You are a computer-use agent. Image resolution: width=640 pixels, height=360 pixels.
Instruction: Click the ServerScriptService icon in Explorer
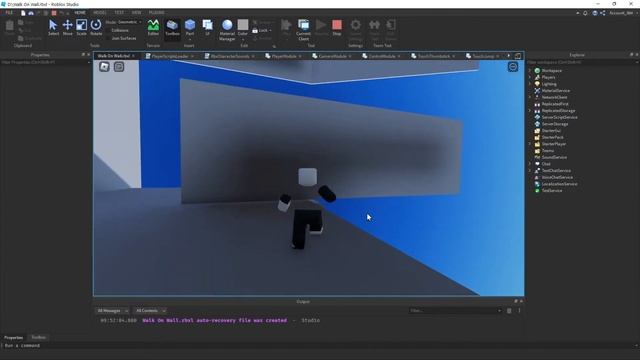tap(537, 117)
